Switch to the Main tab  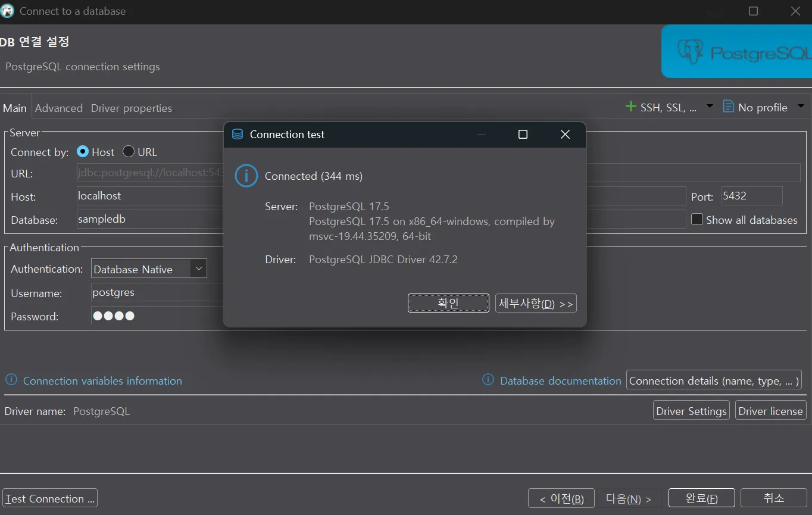(x=15, y=108)
